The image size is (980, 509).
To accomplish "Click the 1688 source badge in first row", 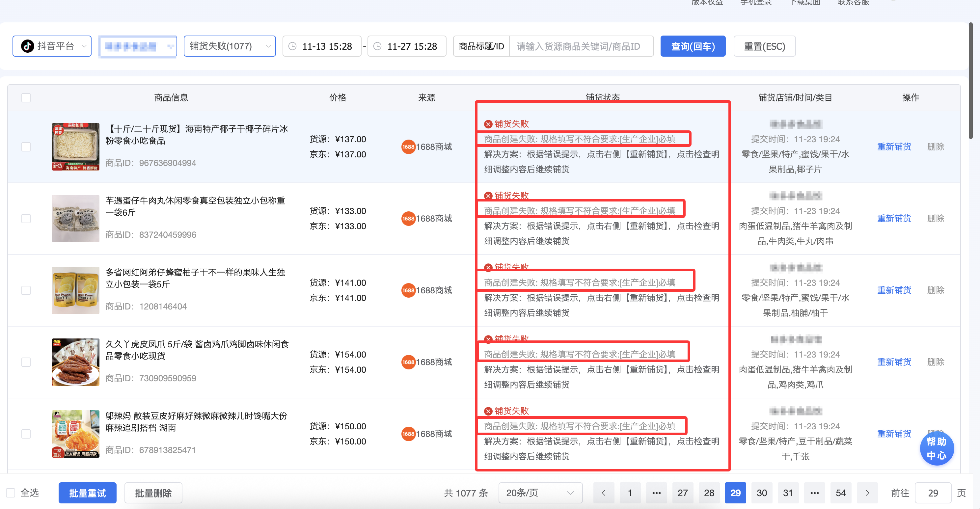I will [x=408, y=147].
